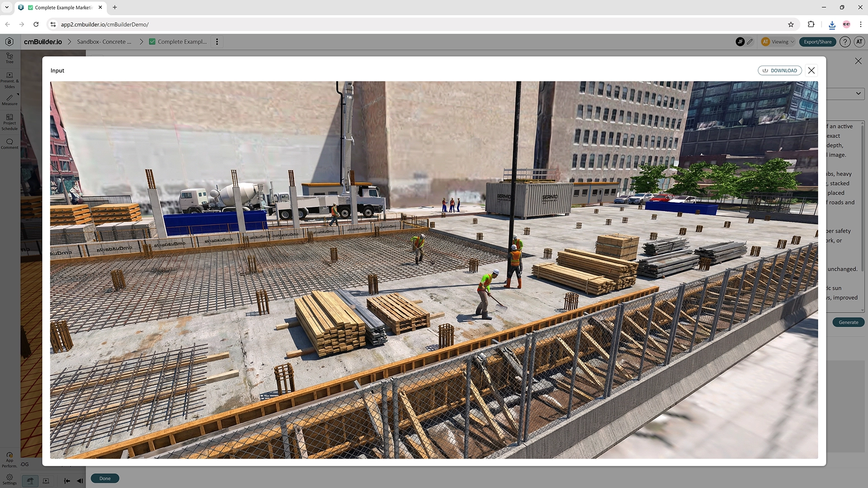
Task: Click the Done button
Action: (104, 478)
